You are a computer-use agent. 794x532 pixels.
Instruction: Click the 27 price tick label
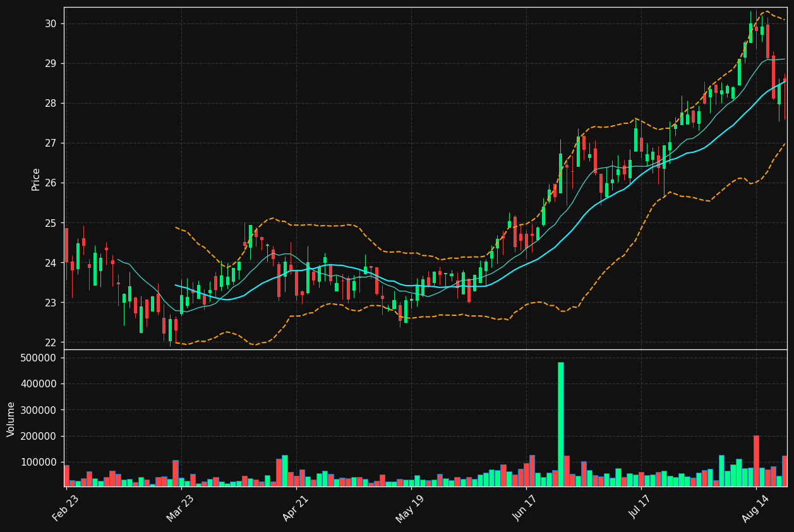[51, 143]
